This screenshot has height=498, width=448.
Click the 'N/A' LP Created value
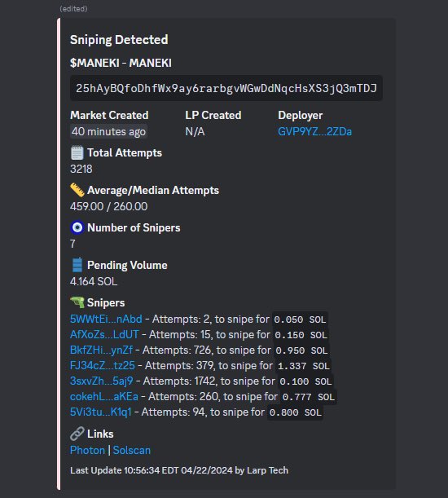tap(195, 131)
